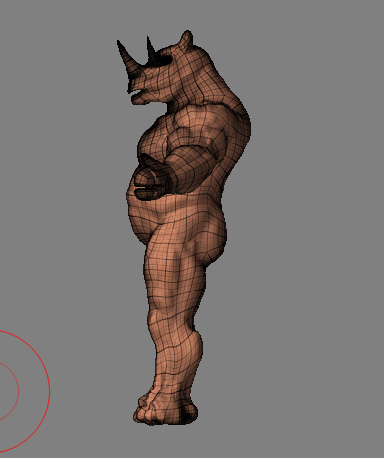The image size is (384, 458).
Task: Click the tip of the rhino's front horn
Action: [119, 43]
